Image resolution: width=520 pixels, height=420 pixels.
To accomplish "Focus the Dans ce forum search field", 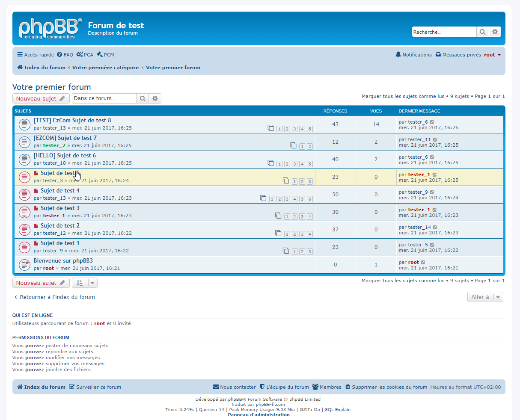I will click(x=104, y=98).
